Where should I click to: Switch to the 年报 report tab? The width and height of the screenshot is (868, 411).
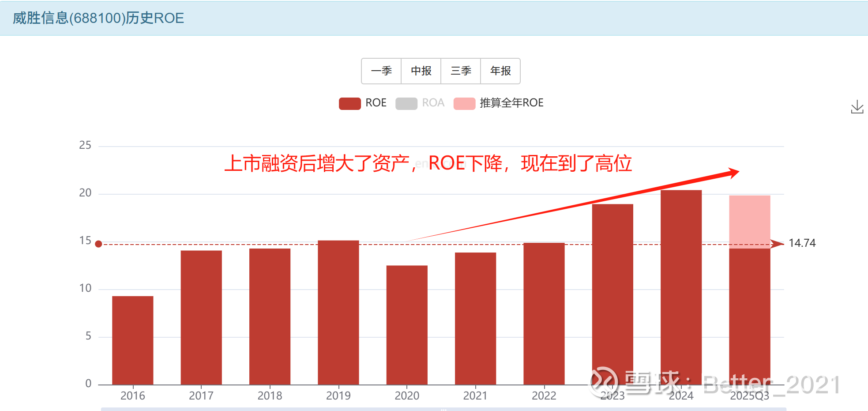tap(500, 71)
